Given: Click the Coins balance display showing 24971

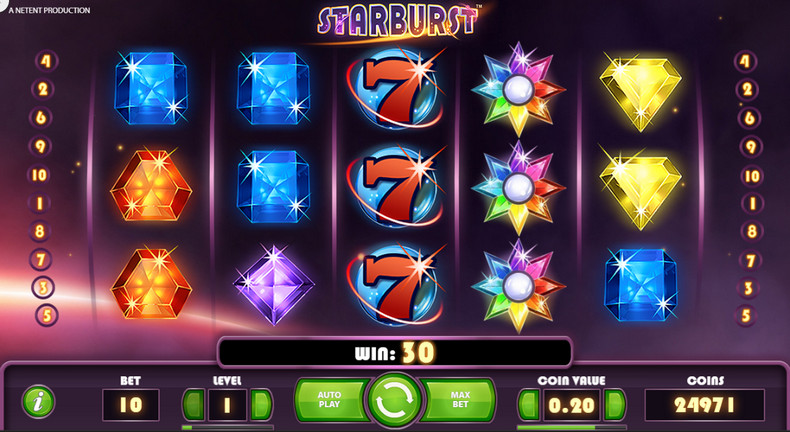Looking at the screenshot, I should pyautogui.click(x=705, y=405).
